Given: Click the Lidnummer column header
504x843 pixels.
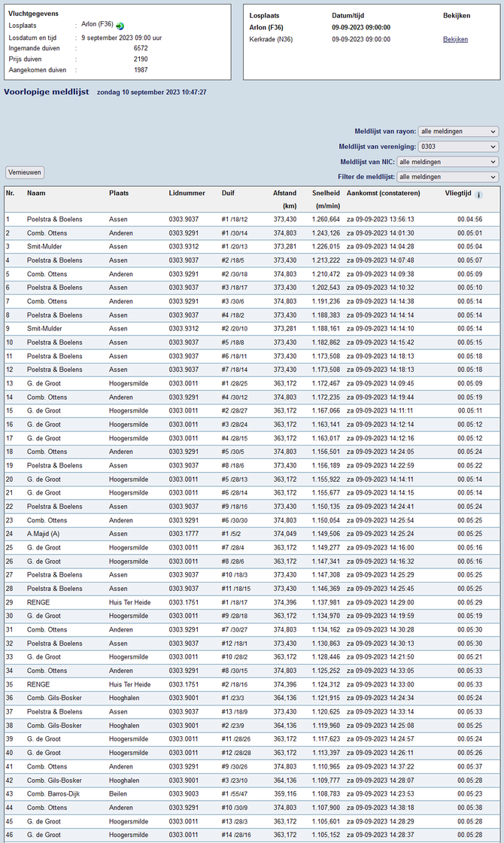Looking at the screenshot, I should pos(187,193).
